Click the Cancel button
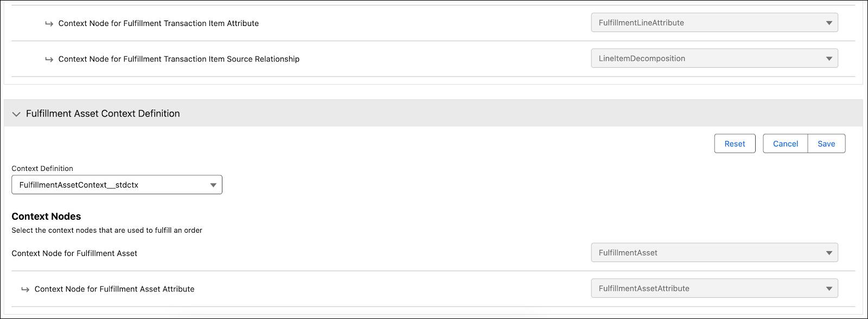 784,143
